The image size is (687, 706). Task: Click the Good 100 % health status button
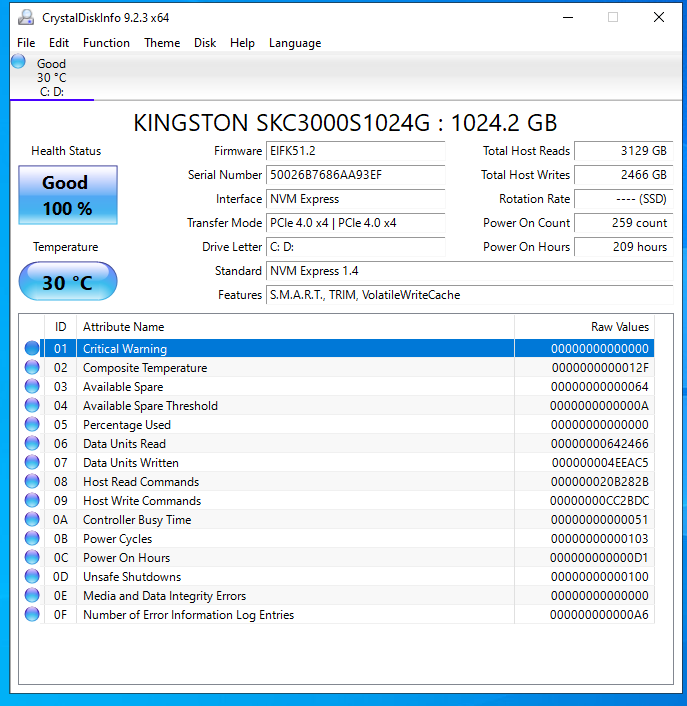[x=68, y=195]
